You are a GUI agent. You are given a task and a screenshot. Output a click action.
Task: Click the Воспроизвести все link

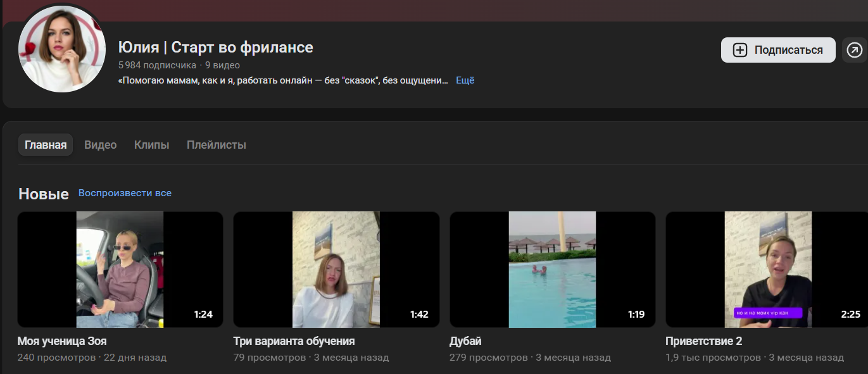(x=125, y=193)
